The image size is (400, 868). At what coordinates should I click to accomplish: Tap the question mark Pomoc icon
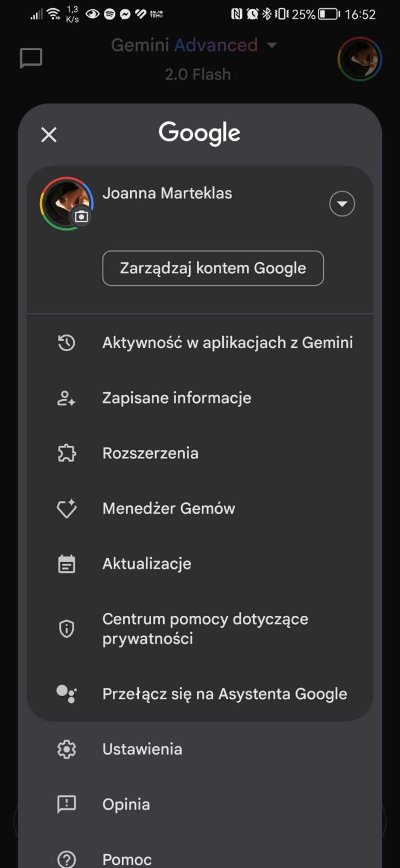click(67, 859)
